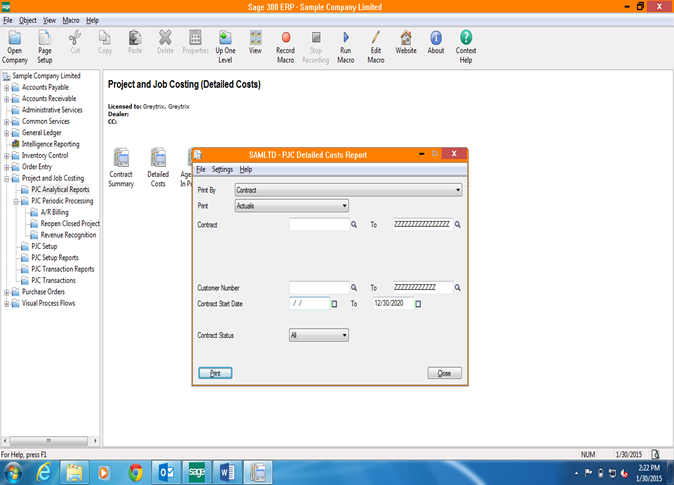Open calendar for Contract Start Date To

click(x=418, y=304)
